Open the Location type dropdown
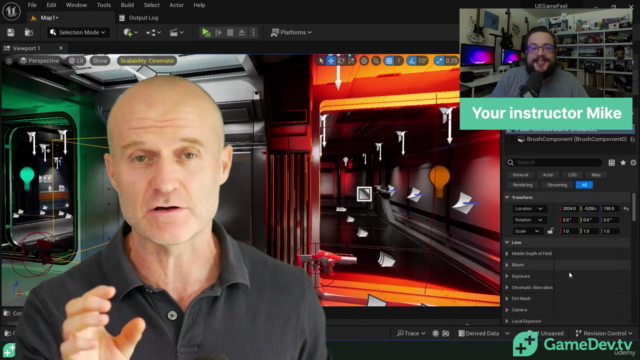 529,209
